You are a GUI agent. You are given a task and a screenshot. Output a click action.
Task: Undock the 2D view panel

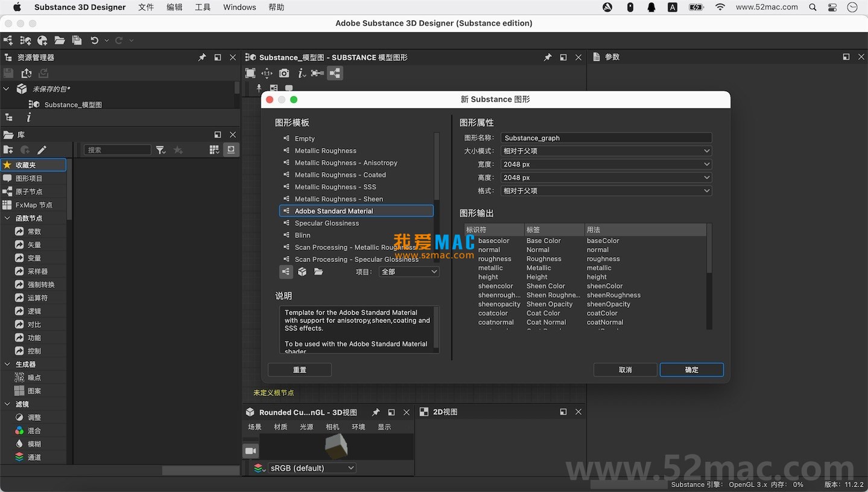(x=563, y=412)
